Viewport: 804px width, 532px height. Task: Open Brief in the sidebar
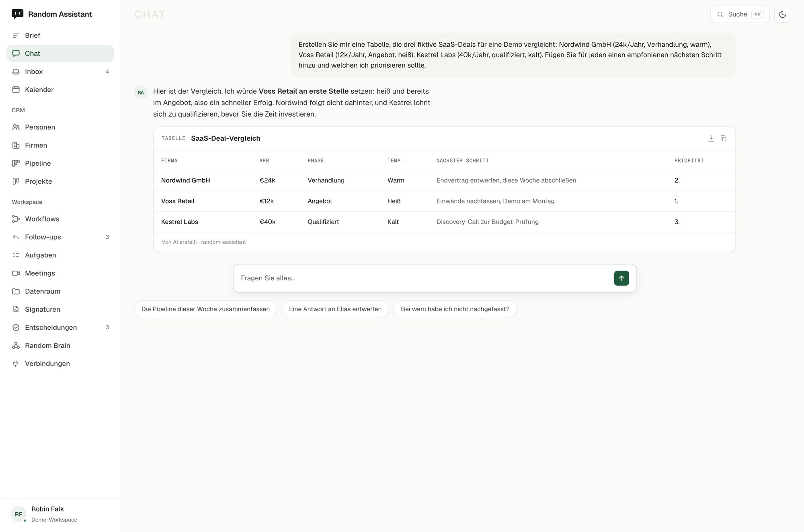tap(60, 35)
